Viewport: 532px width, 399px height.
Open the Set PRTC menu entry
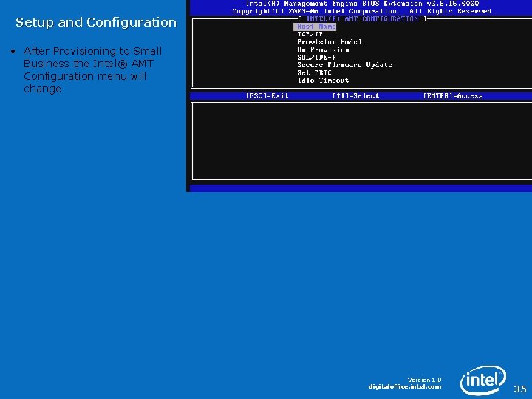314,72
